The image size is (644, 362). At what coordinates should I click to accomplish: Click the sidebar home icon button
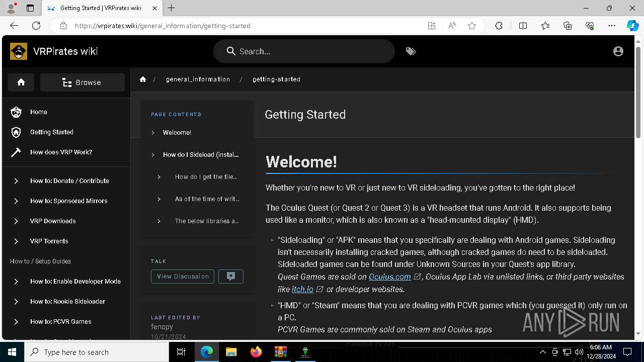coord(21,82)
